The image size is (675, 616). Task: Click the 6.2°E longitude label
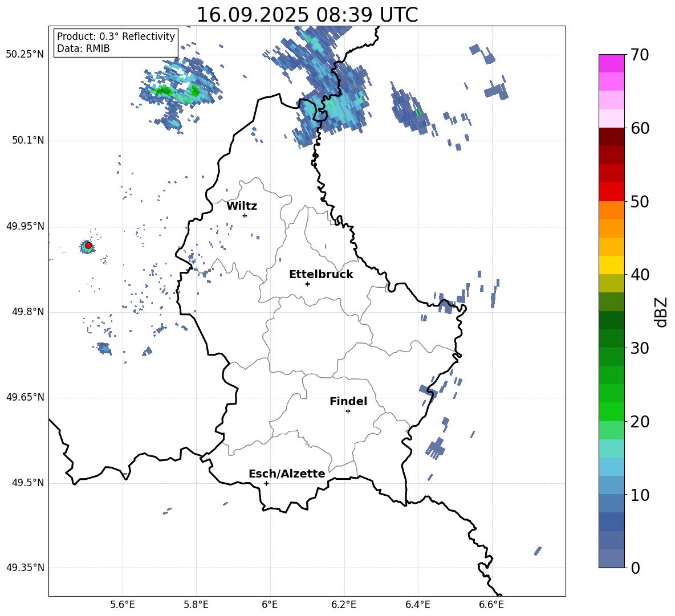point(344,605)
